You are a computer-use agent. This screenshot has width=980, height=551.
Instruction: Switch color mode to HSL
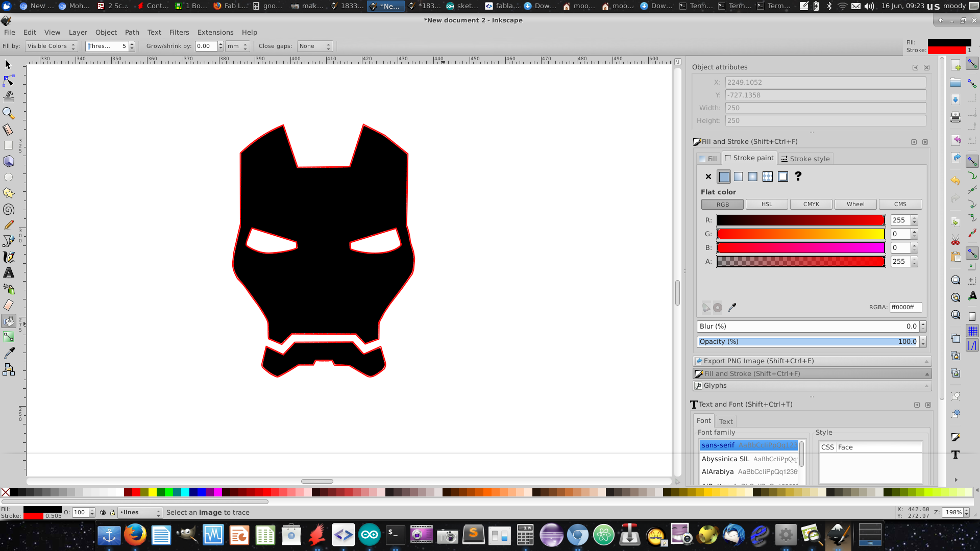tap(767, 205)
